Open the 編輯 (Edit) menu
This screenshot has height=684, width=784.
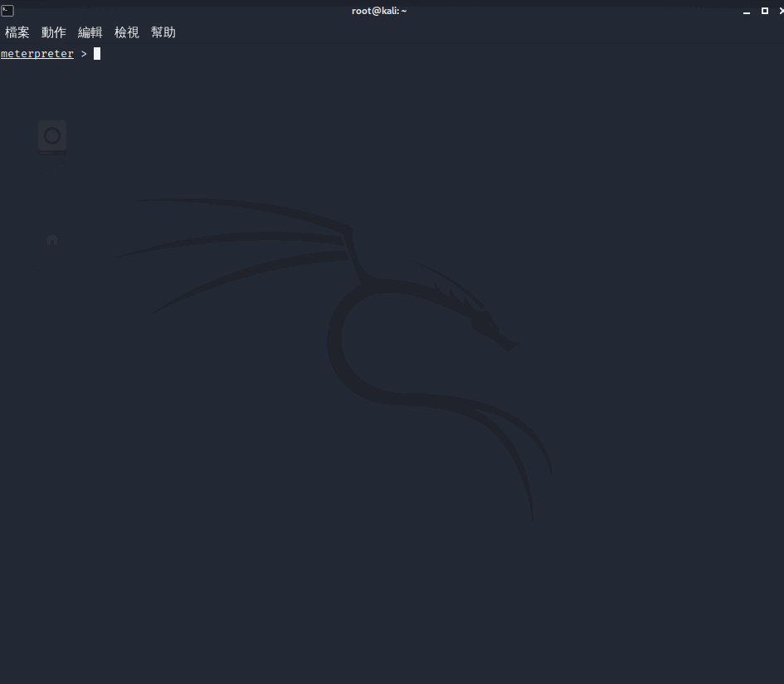(90, 32)
